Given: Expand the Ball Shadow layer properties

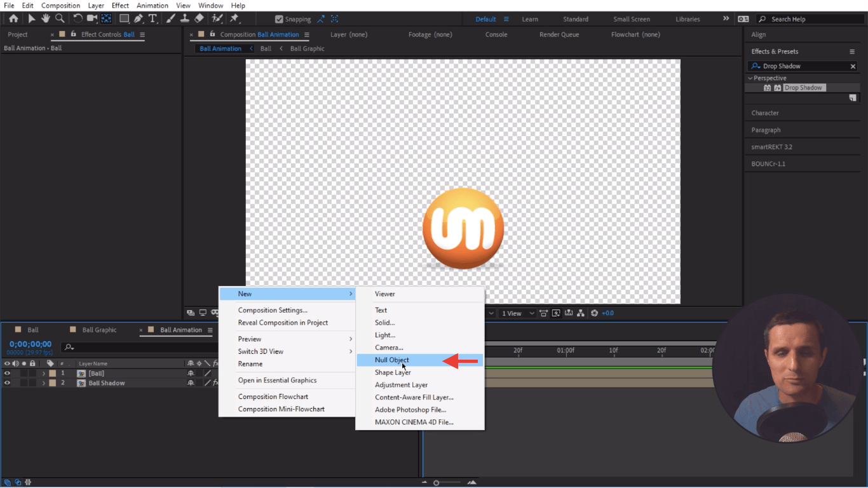Looking at the screenshot, I should 43,383.
